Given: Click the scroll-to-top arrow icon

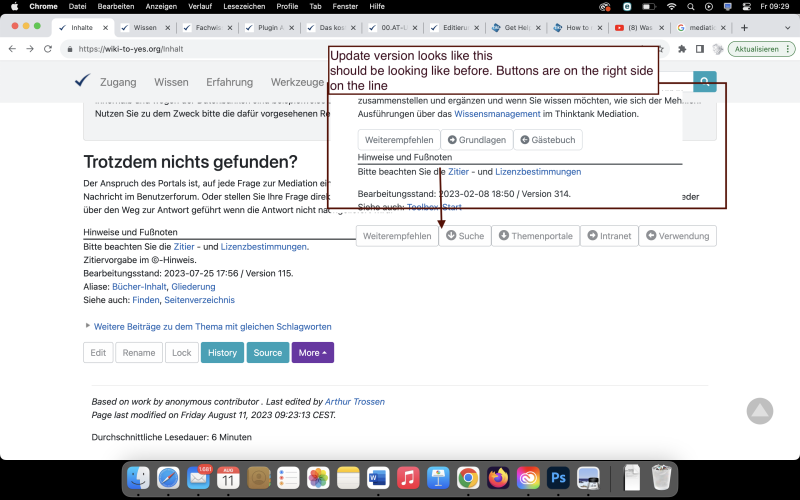Looking at the screenshot, I should (x=760, y=410).
